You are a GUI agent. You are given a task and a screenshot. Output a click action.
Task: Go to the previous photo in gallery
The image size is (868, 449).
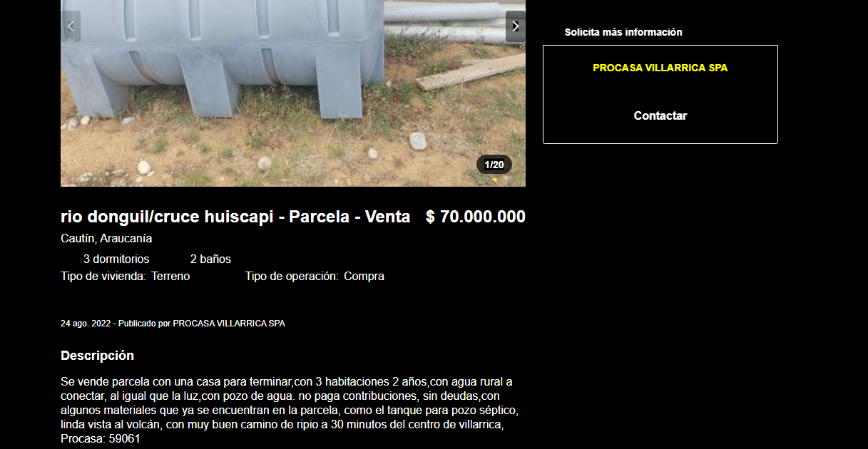click(71, 26)
